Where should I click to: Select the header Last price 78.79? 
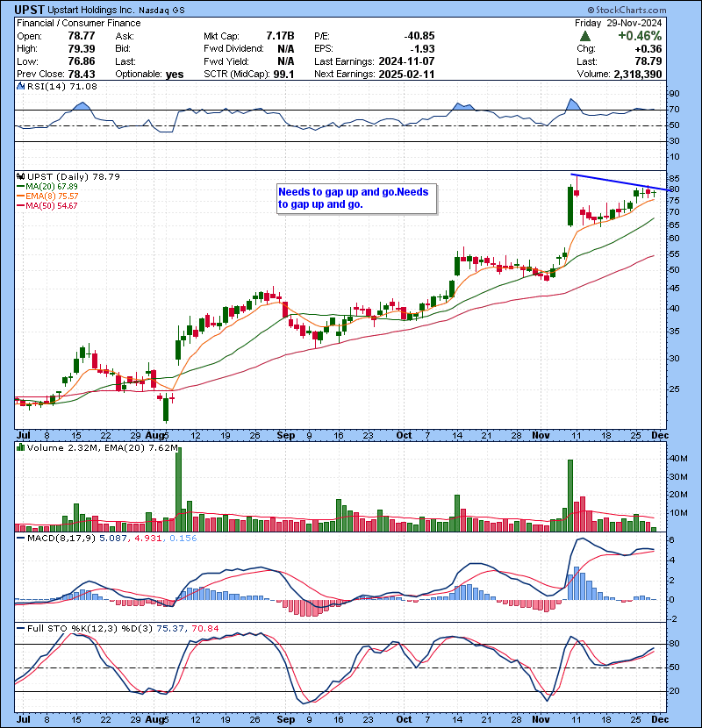coord(648,61)
